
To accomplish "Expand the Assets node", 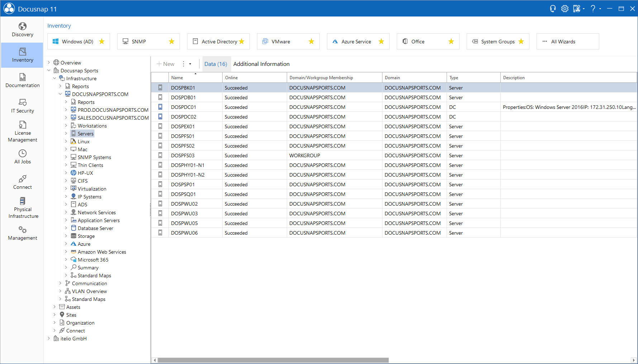I will (x=54, y=307).
